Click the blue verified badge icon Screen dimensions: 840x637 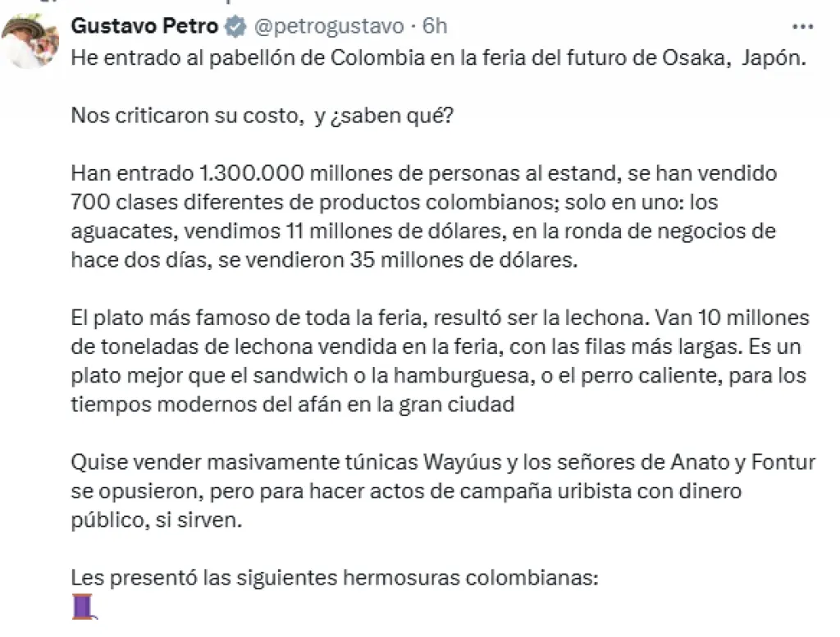click(235, 26)
